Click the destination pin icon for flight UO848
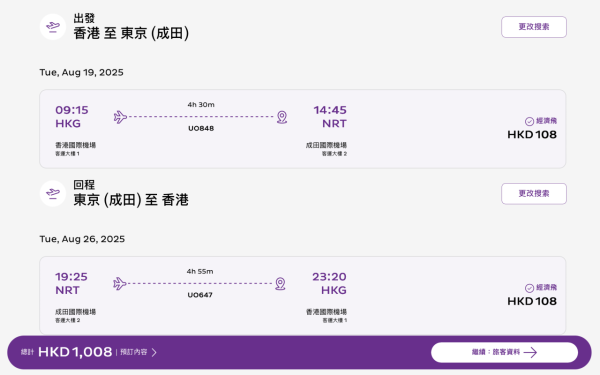Image resolution: width=600 pixels, height=375 pixels. [x=282, y=117]
